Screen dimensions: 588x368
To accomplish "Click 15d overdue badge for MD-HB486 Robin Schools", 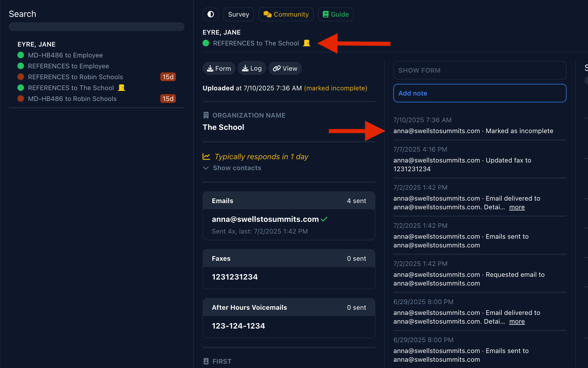I will tap(168, 99).
